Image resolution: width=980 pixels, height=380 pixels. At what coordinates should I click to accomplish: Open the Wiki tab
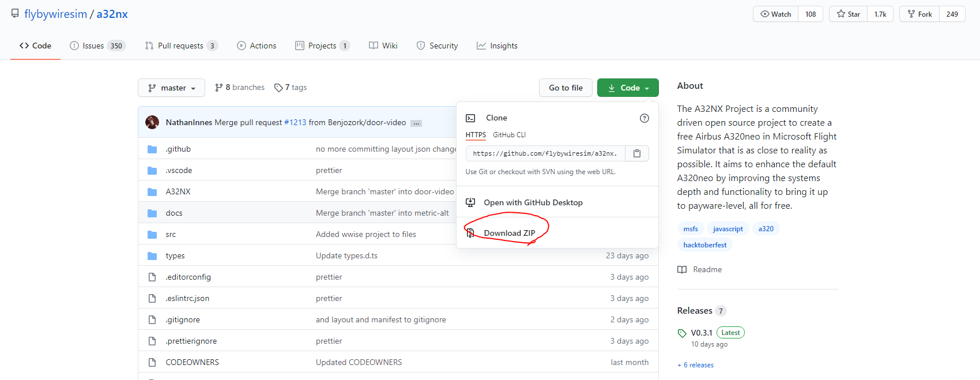[383, 46]
